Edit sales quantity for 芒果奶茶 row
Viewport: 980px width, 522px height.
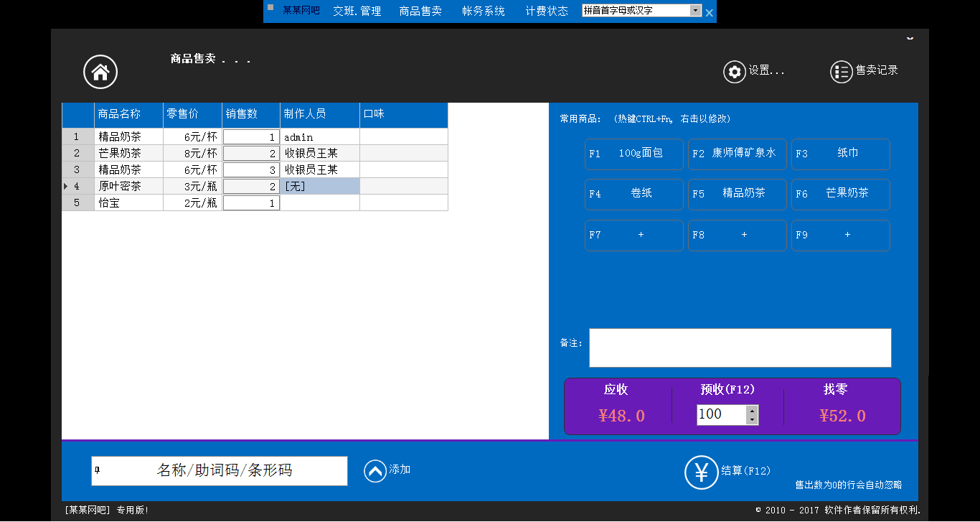[x=251, y=153]
